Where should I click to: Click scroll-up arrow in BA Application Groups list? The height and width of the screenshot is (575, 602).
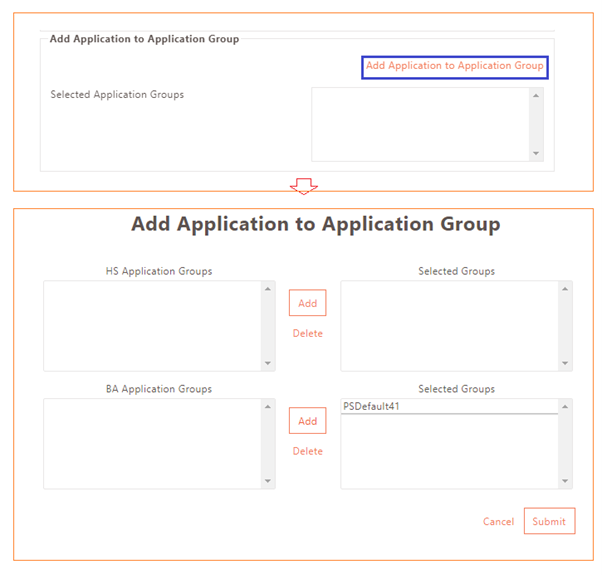[x=268, y=406]
